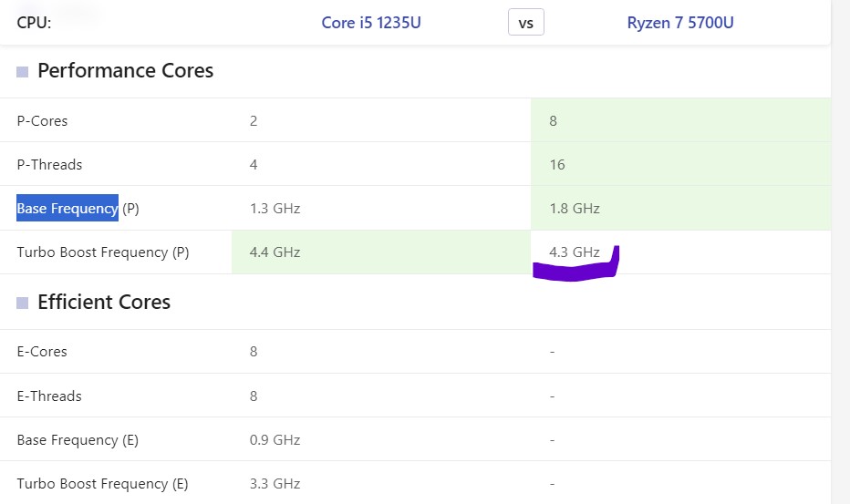
Task: Select the P-Cores row label
Action: (x=42, y=121)
